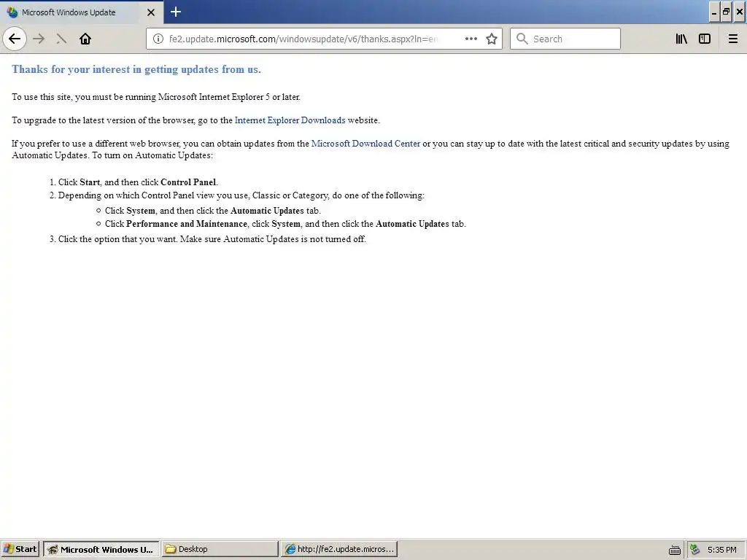Open a new tab with plus button
The image size is (747, 560).
[176, 12]
